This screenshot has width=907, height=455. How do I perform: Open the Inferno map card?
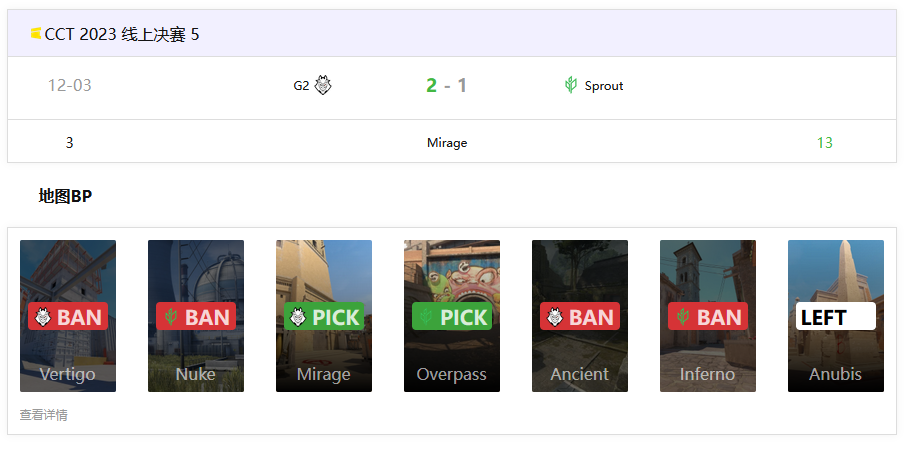(x=708, y=316)
